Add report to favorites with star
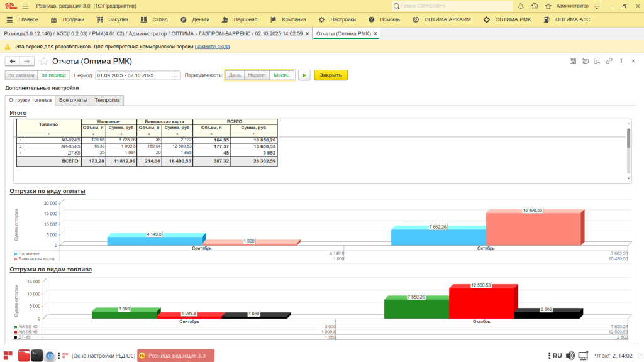The height and width of the screenshot is (362, 644). pos(43,62)
